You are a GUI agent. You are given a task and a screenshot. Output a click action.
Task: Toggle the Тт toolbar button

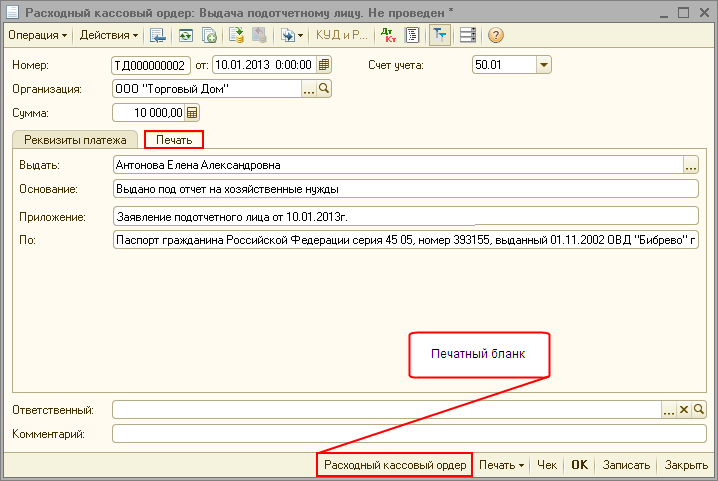(440, 35)
